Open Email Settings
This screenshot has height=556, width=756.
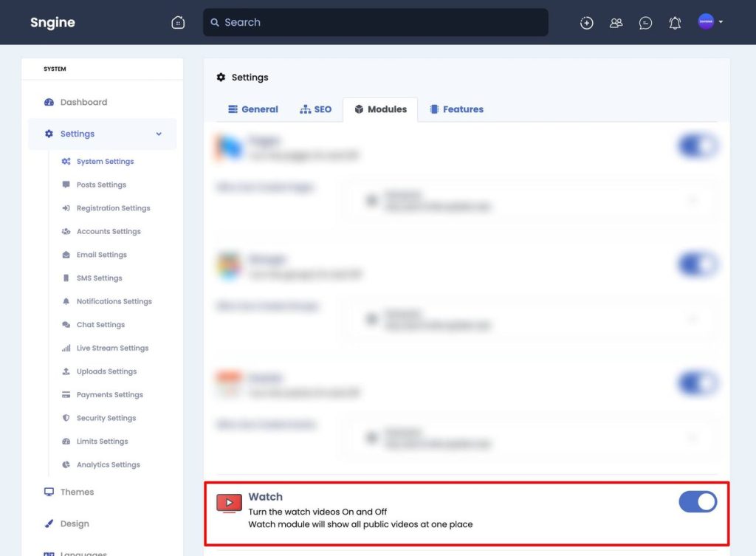(102, 255)
